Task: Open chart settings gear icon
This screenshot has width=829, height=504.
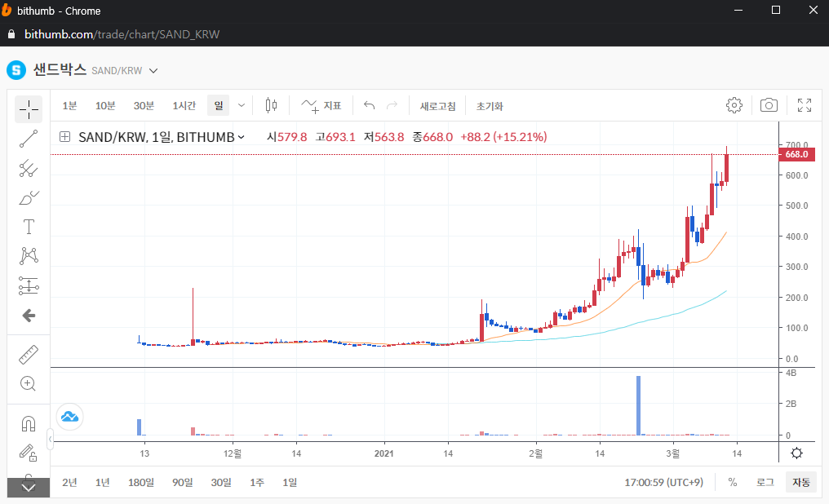Action: 734,105
